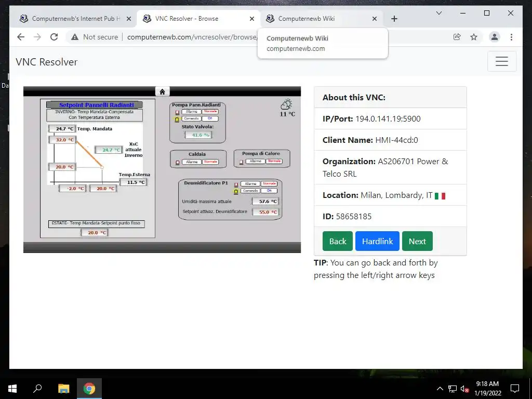Close the VNC Resolver - Browse tab
Screen dimensions: 532x399
point(252,19)
